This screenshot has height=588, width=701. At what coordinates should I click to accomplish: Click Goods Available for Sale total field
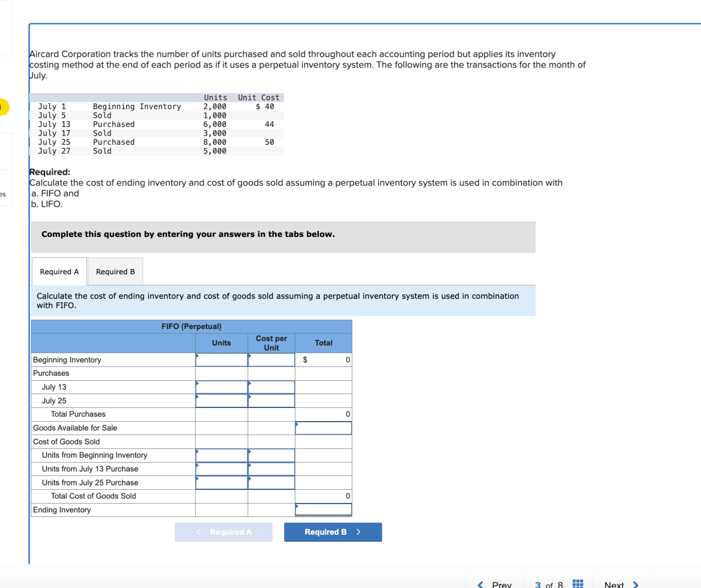tap(323, 428)
